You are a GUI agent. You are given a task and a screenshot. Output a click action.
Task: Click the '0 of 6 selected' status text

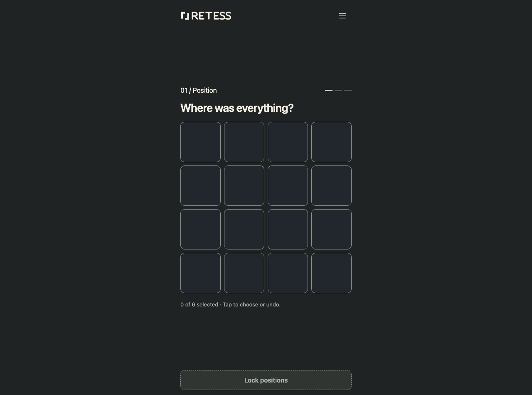pyautogui.click(x=199, y=304)
